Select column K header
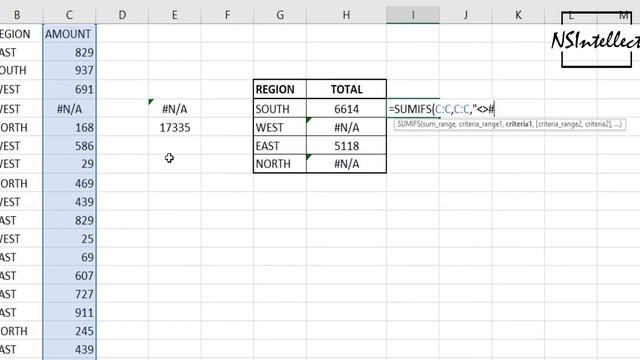640x360 pixels. point(518,16)
